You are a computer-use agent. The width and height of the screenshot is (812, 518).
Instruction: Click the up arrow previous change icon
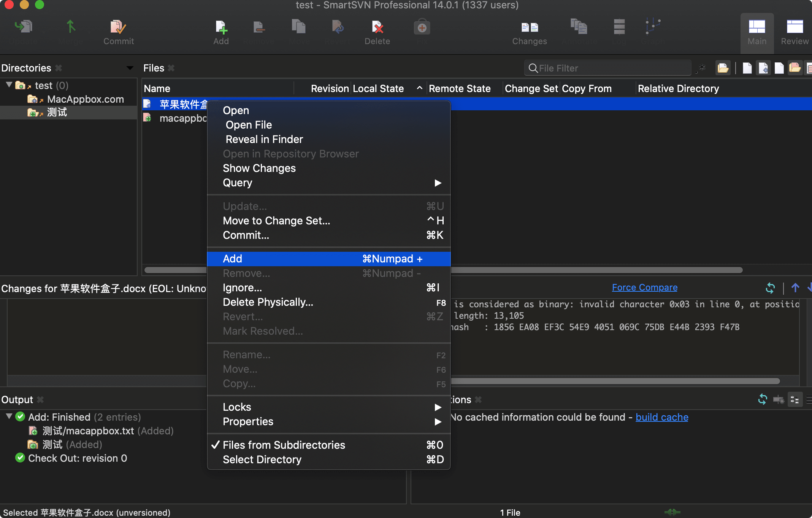[x=795, y=288]
